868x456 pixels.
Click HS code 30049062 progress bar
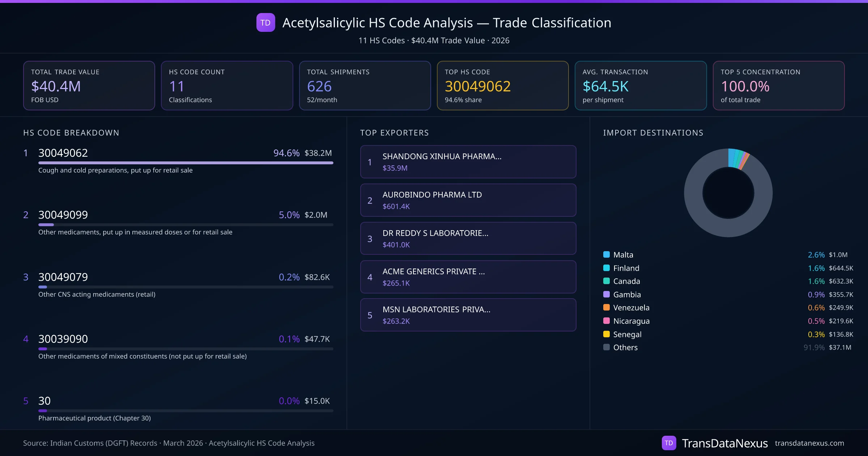click(186, 163)
